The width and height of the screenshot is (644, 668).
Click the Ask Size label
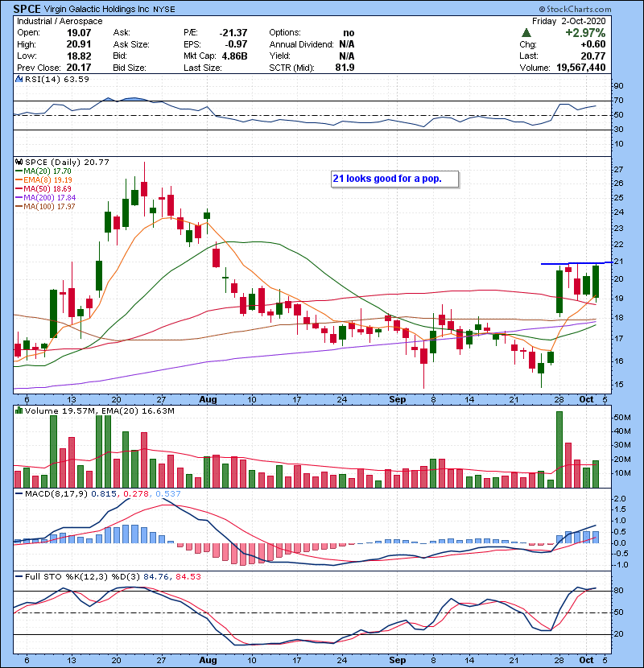[x=131, y=44]
